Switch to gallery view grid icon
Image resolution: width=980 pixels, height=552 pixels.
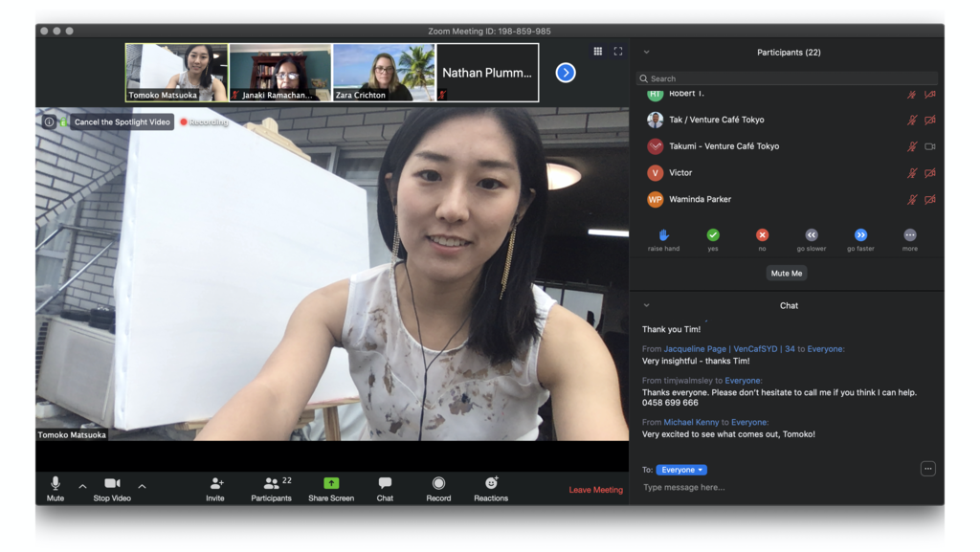[x=598, y=52]
